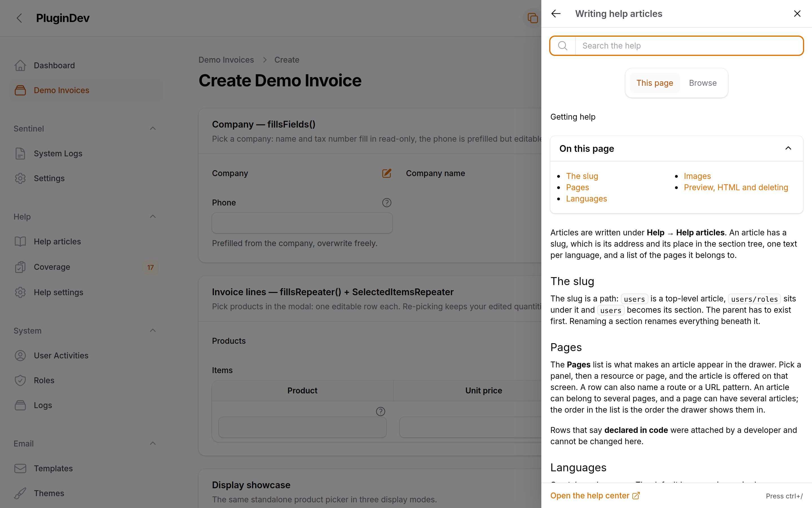
Task: Click the Demo Invoices sidebar icon
Action: (20, 90)
